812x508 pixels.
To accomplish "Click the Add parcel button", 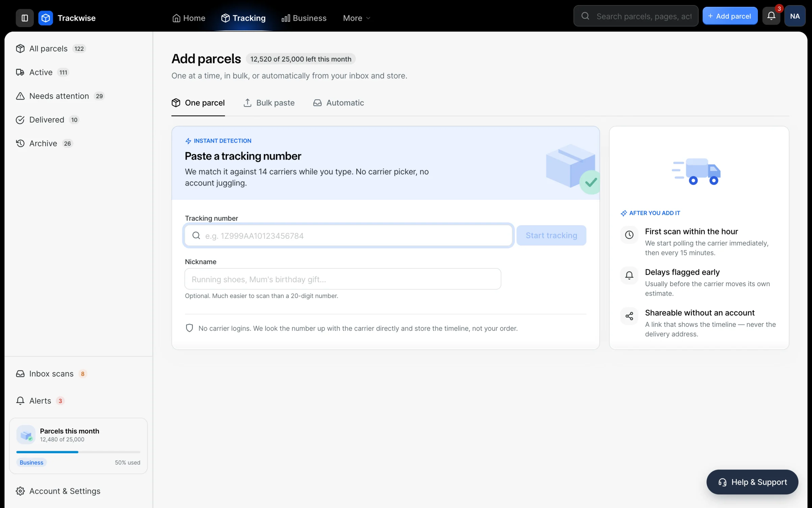I will point(730,16).
